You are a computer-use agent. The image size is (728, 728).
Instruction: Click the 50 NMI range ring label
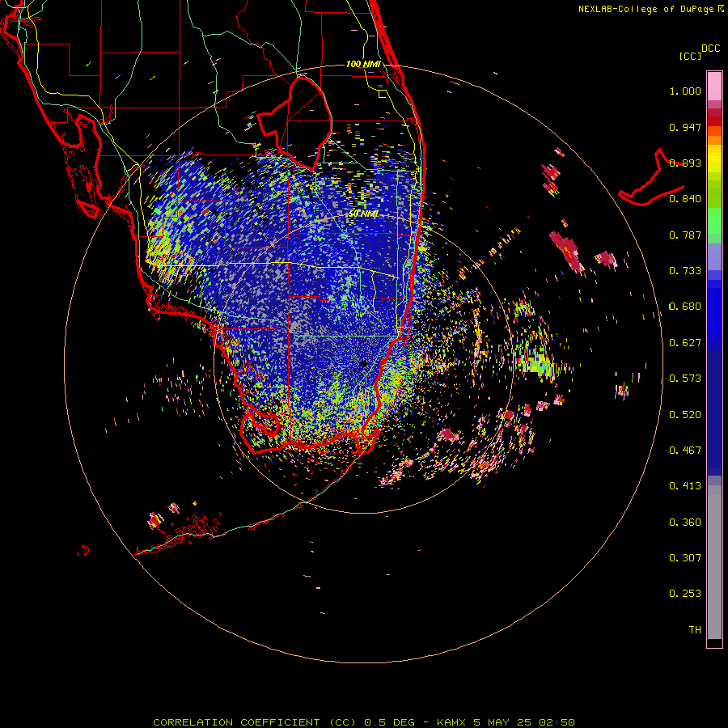[x=363, y=214]
